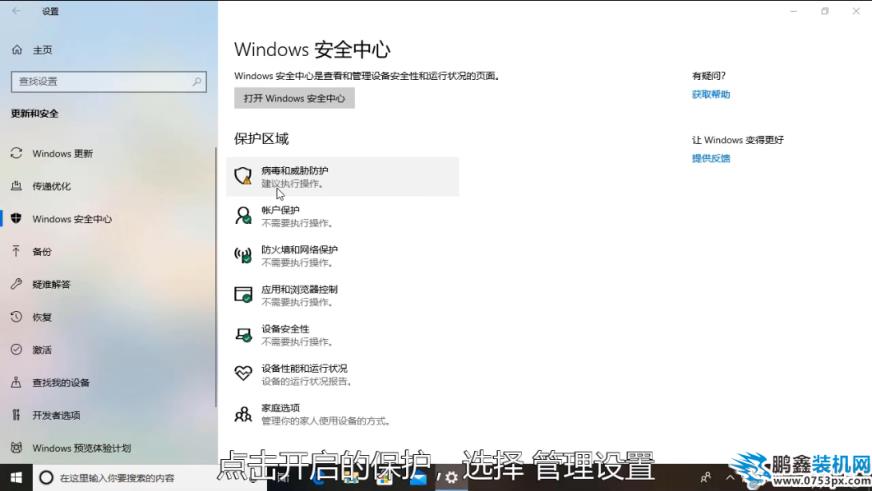Click the 疑难解答 wrench icon
This screenshot has width=872, height=491.
tap(16, 284)
